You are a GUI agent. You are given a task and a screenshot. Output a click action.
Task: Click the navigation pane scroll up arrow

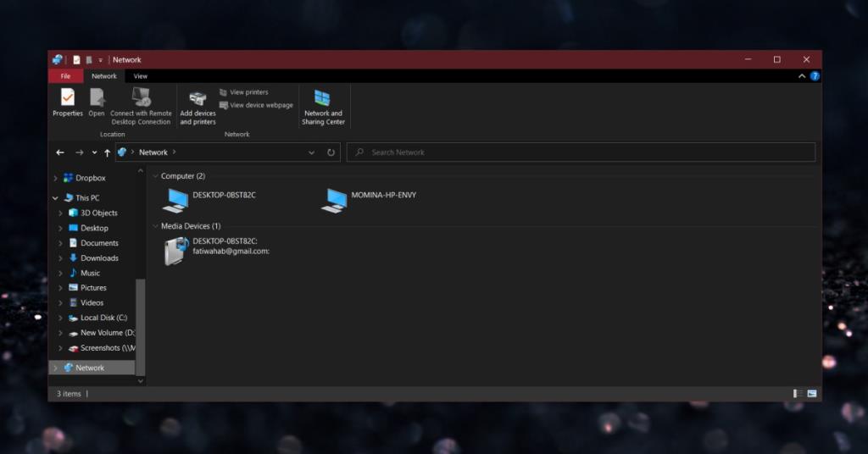pyautogui.click(x=141, y=171)
